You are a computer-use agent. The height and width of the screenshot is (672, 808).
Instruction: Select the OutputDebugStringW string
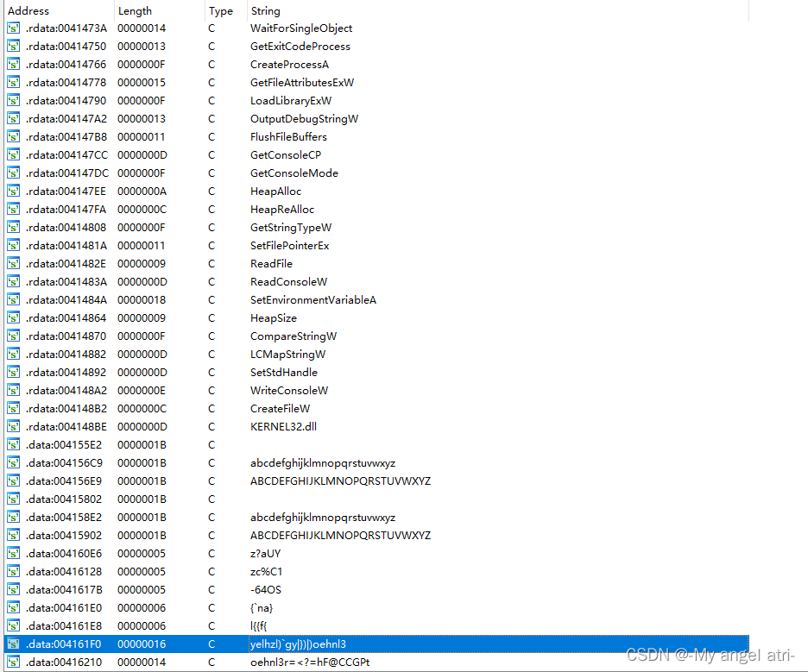click(x=304, y=119)
